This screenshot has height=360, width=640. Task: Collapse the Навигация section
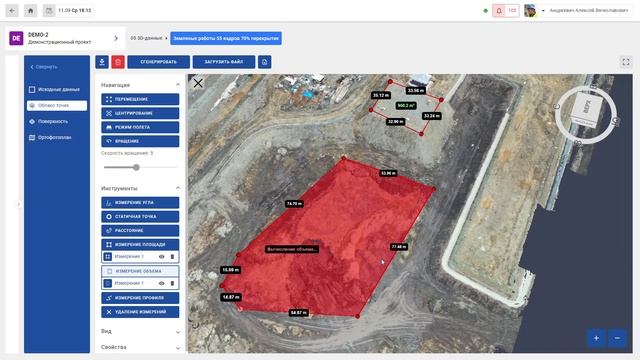(x=178, y=85)
